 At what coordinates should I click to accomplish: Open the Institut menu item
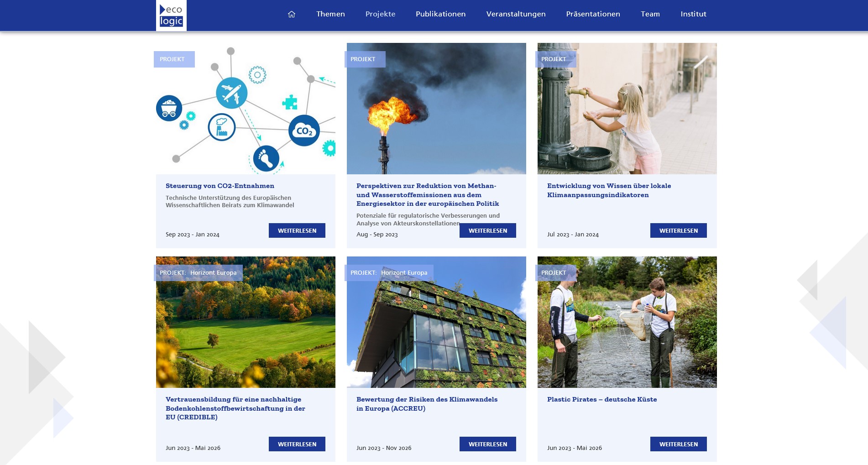(x=693, y=14)
